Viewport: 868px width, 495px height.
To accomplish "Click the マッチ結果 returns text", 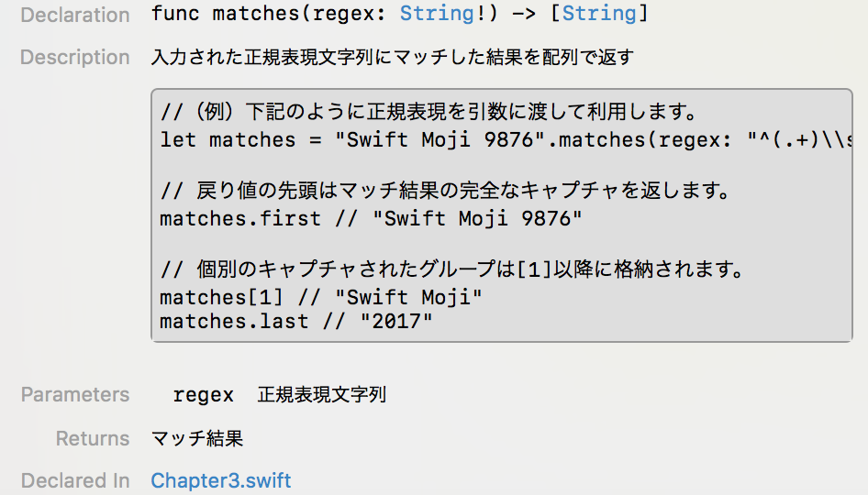I will click(x=197, y=438).
